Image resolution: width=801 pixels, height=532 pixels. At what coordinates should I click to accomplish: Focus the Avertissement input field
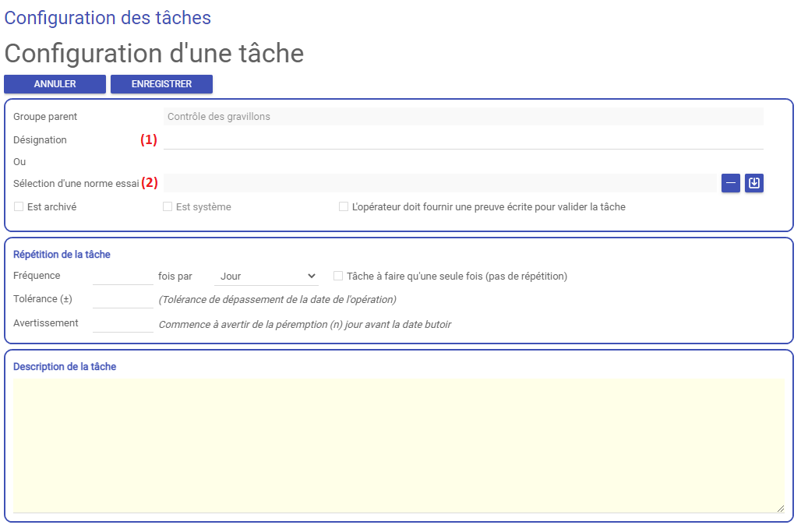point(123,323)
